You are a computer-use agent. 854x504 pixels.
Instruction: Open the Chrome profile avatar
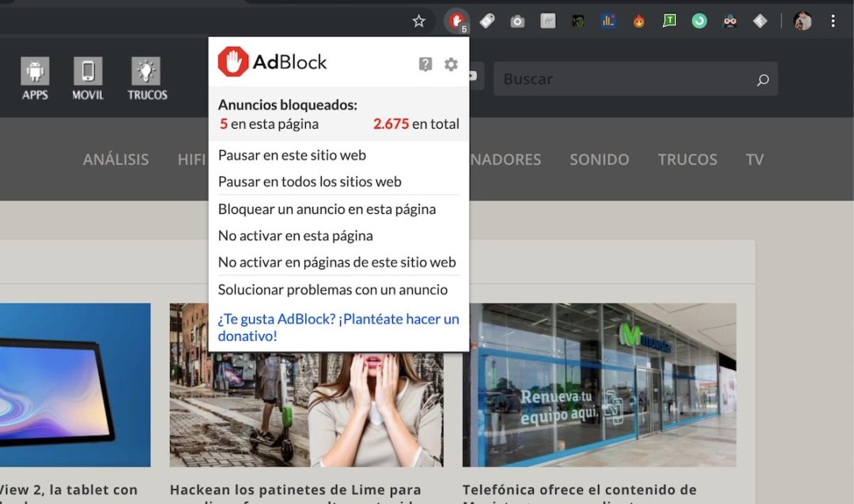(803, 21)
